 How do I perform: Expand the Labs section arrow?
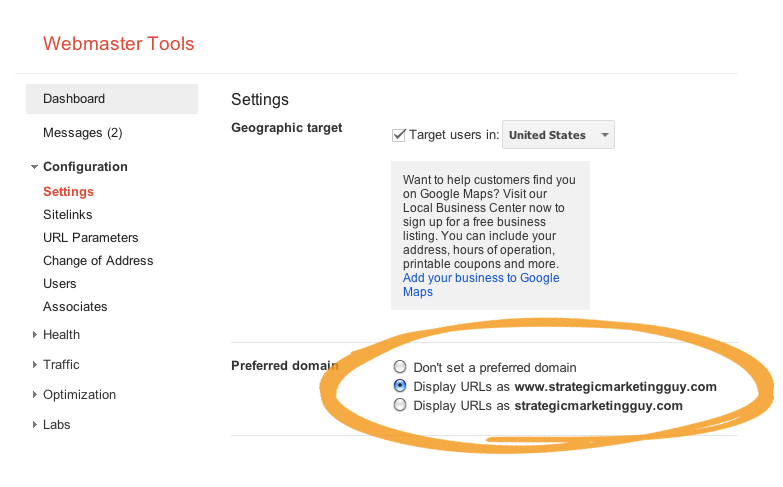click(34, 425)
